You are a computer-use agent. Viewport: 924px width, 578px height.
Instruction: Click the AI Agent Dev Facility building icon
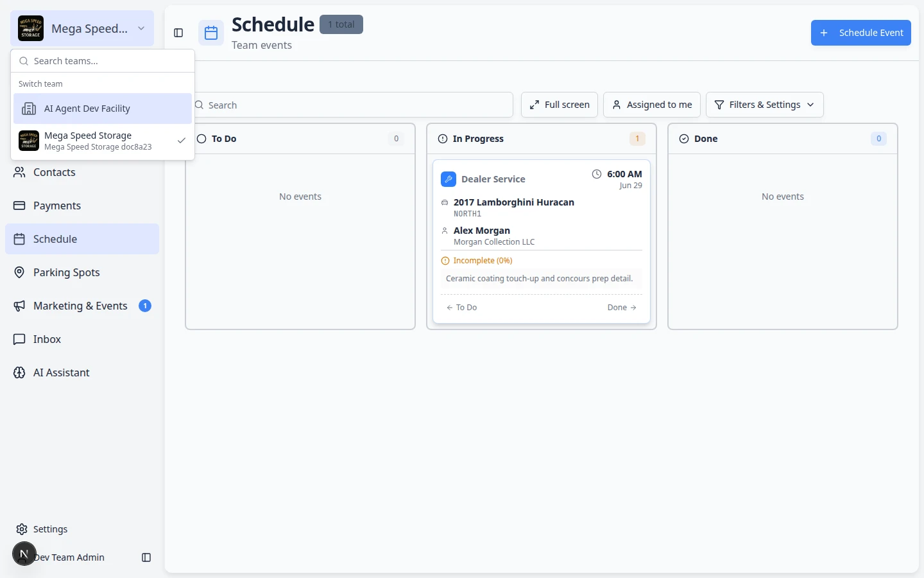[29, 109]
